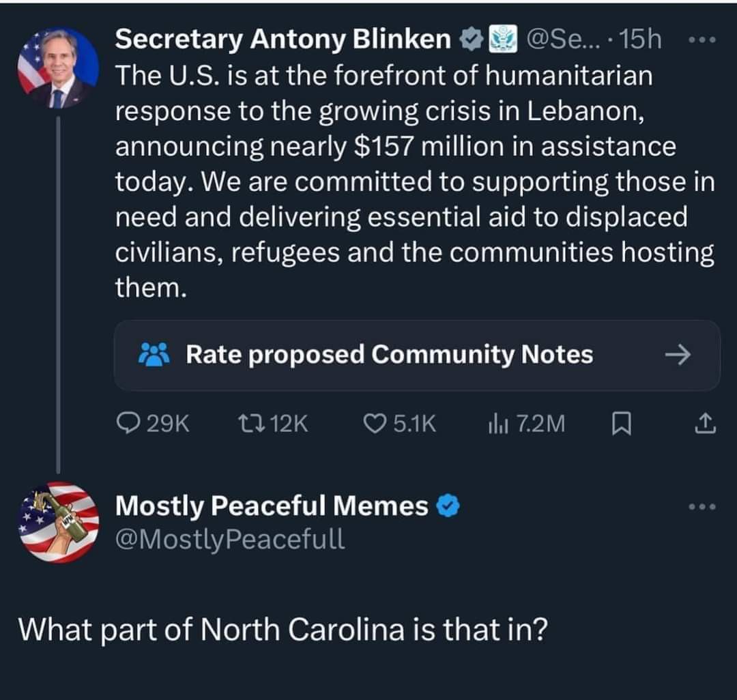Viewport: 737px width, 700px height.
Task: Tap the arrow beside Community Notes
Action: click(678, 355)
